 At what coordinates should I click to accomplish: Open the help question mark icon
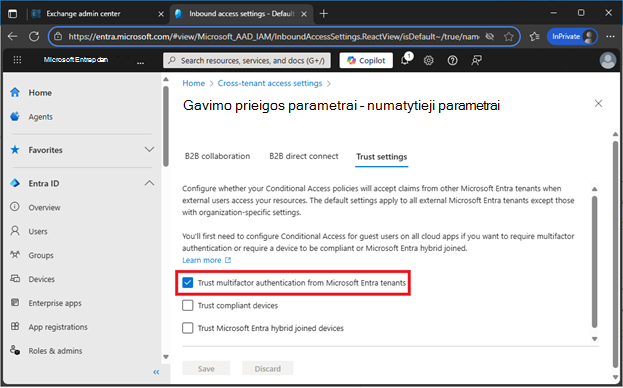(x=452, y=60)
